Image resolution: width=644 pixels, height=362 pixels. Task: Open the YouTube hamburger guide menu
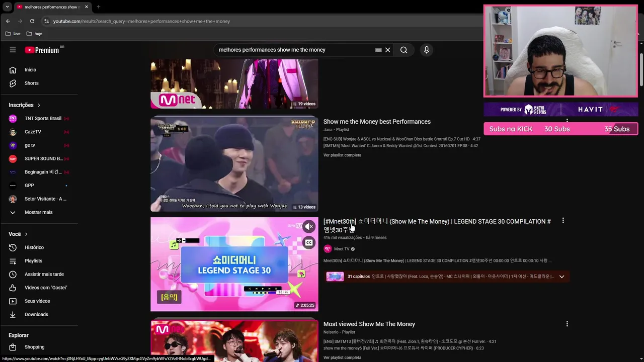(13, 50)
